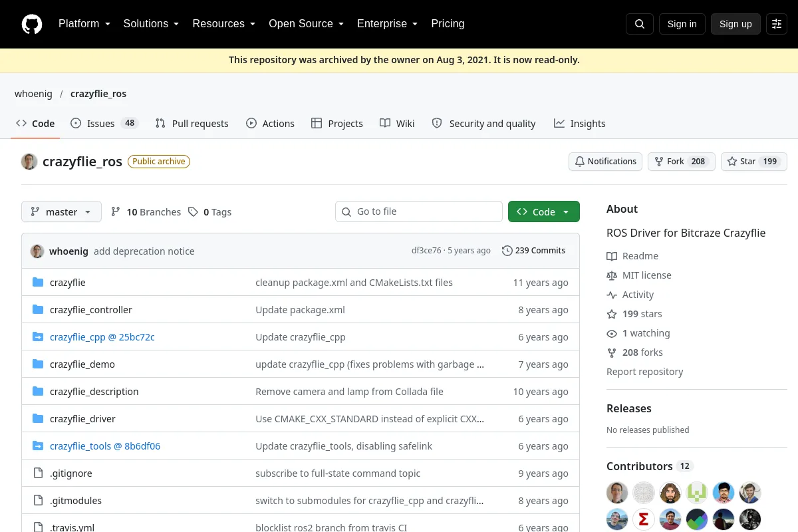Click the crazyflie_driver folder icon

(38, 419)
